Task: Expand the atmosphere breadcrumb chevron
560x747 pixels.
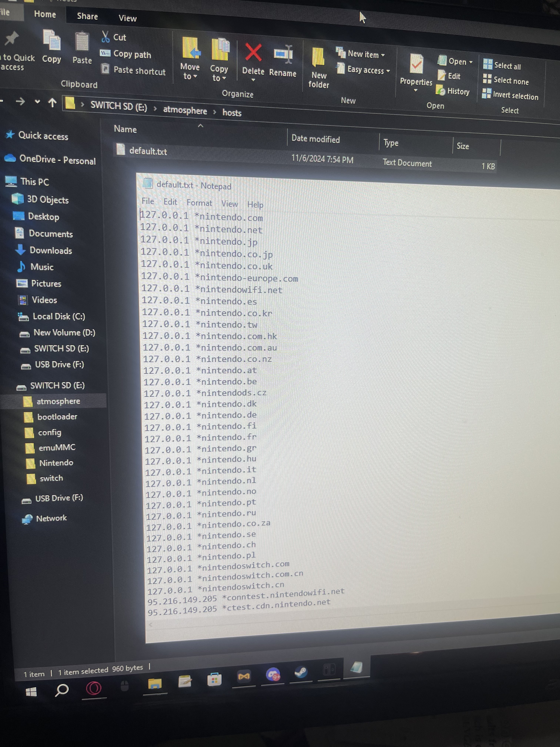Action: pyautogui.click(x=214, y=112)
